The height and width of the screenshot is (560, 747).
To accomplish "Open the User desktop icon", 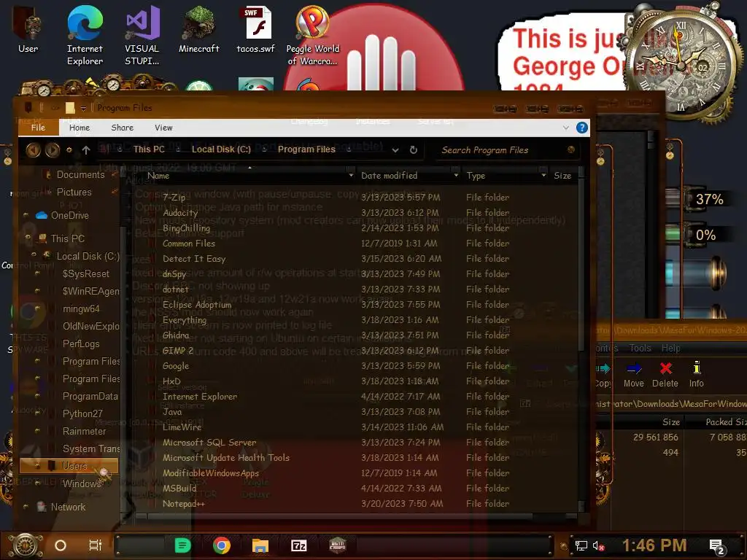I will 28,29.
